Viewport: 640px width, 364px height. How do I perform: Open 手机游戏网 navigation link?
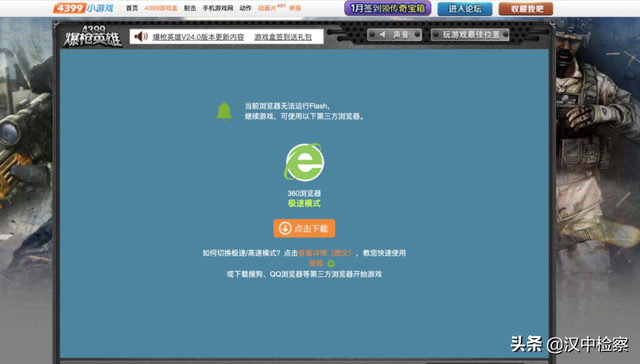(x=218, y=8)
